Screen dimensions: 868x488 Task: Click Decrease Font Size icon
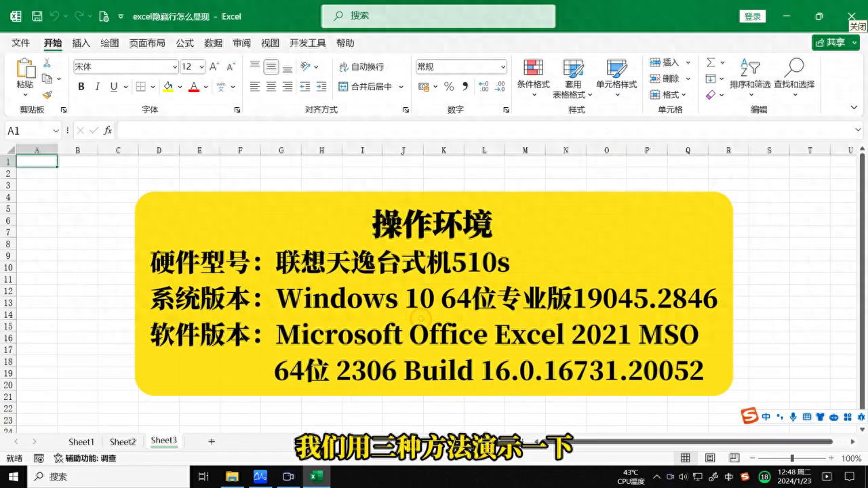tap(231, 66)
